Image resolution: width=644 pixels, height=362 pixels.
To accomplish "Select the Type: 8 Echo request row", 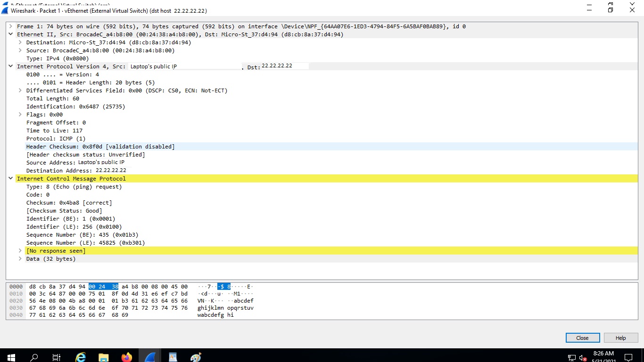I will pos(74,187).
